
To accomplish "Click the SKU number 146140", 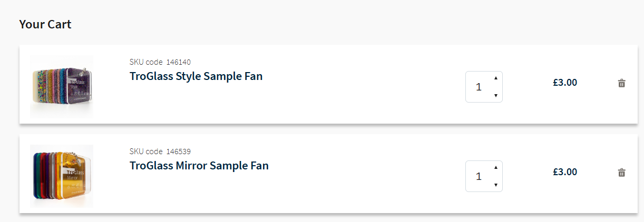I will tap(179, 62).
